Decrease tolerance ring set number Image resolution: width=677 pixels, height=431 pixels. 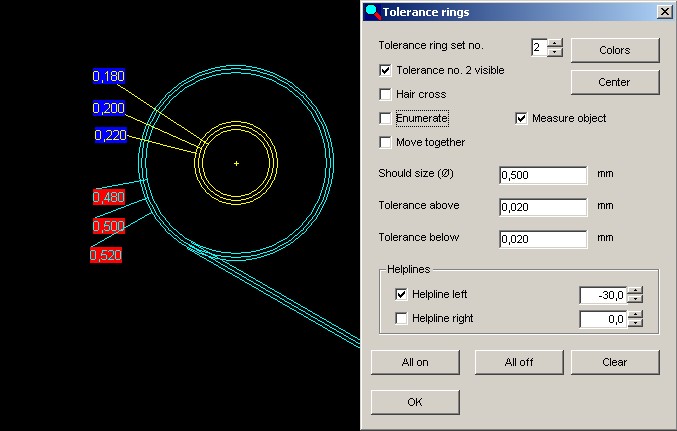(555, 53)
